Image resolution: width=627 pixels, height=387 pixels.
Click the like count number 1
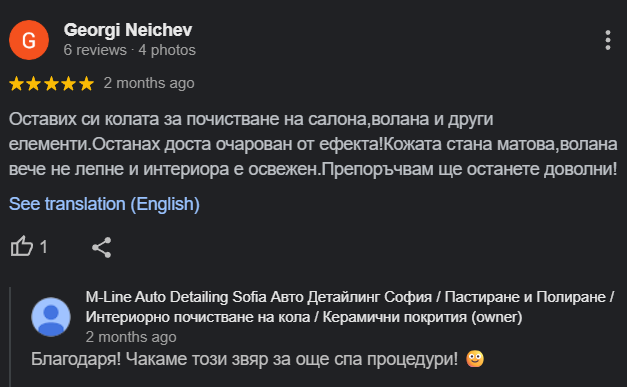point(44,247)
